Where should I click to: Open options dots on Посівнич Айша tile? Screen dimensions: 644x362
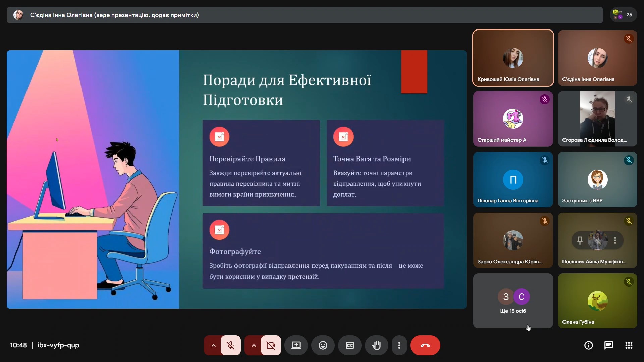pos(615,240)
